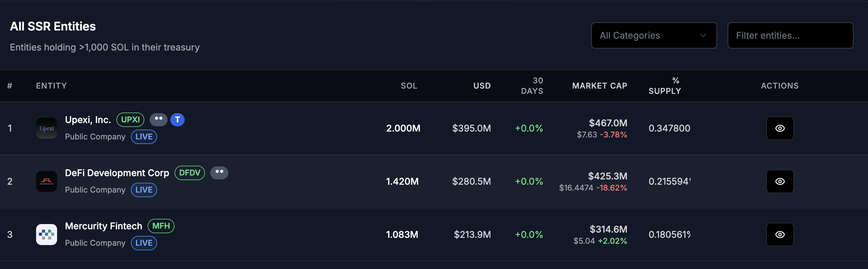Show Mercurity Fintech via its eye button
The width and height of the screenshot is (868, 269).
[780, 235]
